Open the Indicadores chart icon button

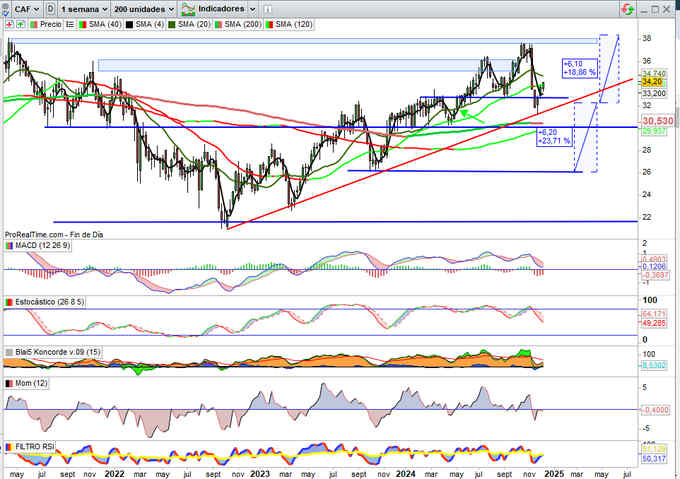tap(188, 8)
